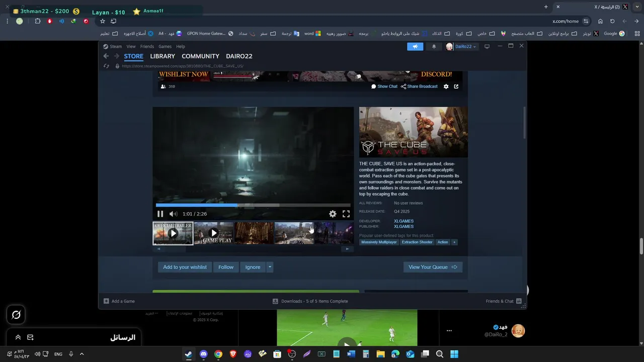Go forward using Steam's forward arrow
This screenshot has width=644, height=362.
pyautogui.click(x=116, y=56)
